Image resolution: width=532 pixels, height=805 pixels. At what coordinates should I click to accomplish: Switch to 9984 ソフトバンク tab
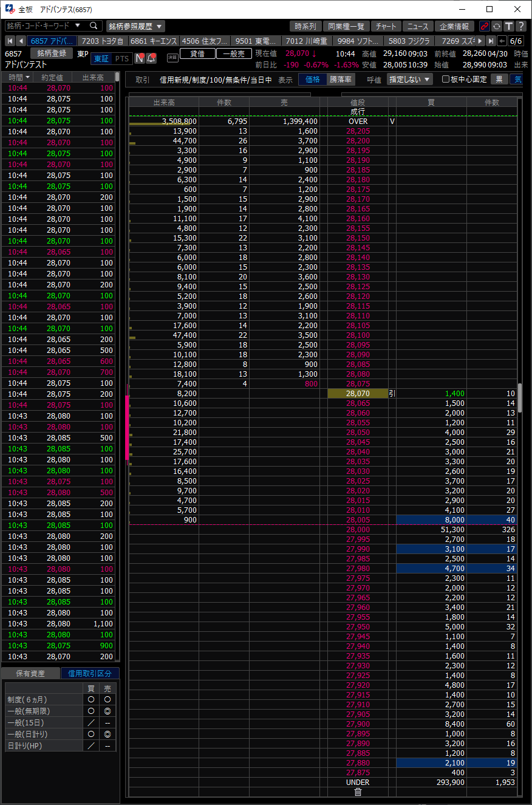pos(358,41)
